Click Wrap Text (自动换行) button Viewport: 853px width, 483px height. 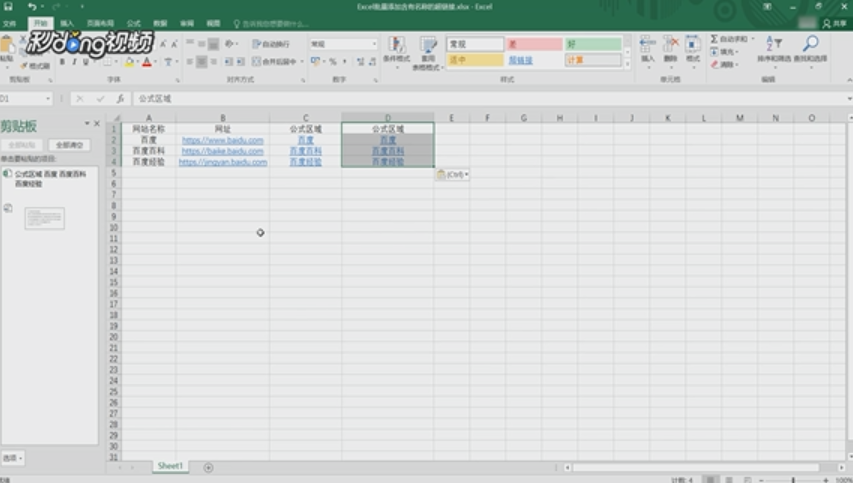coord(271,44)
